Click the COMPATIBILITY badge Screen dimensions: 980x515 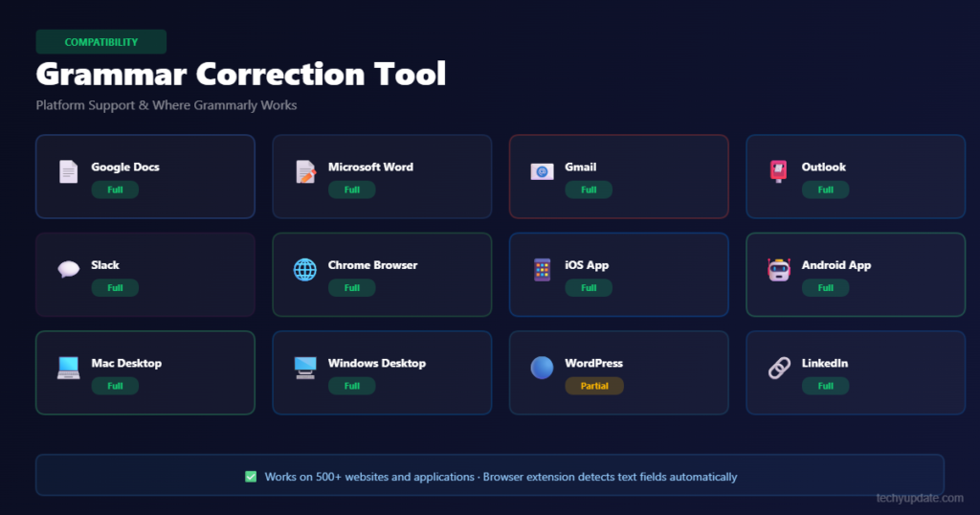click(x=101, y=42)
